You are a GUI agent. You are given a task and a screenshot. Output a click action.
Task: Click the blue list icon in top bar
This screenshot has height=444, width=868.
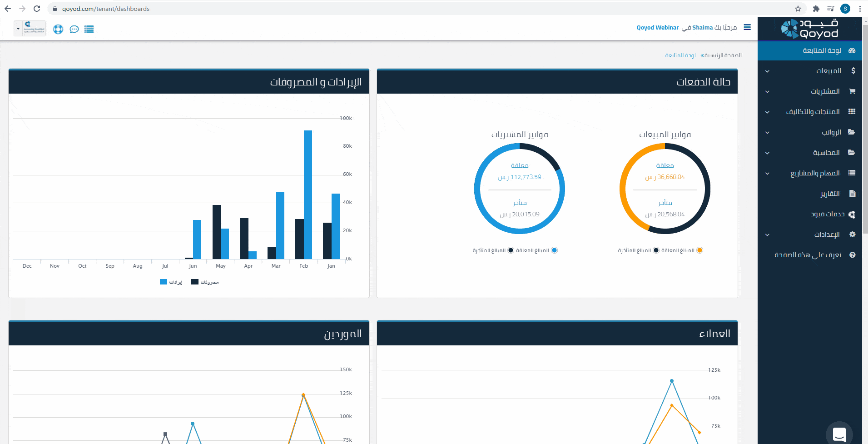pos(89,29)
